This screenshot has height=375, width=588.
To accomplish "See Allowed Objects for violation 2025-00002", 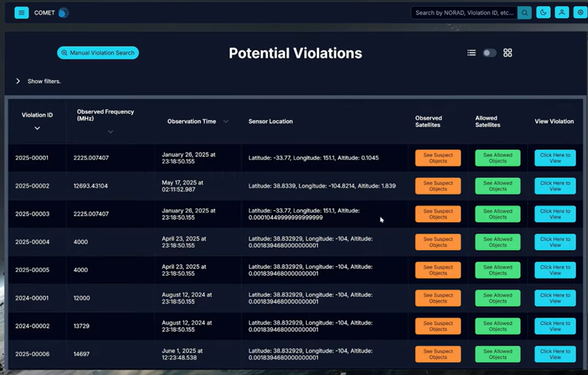I will click(x=497, y=186).
